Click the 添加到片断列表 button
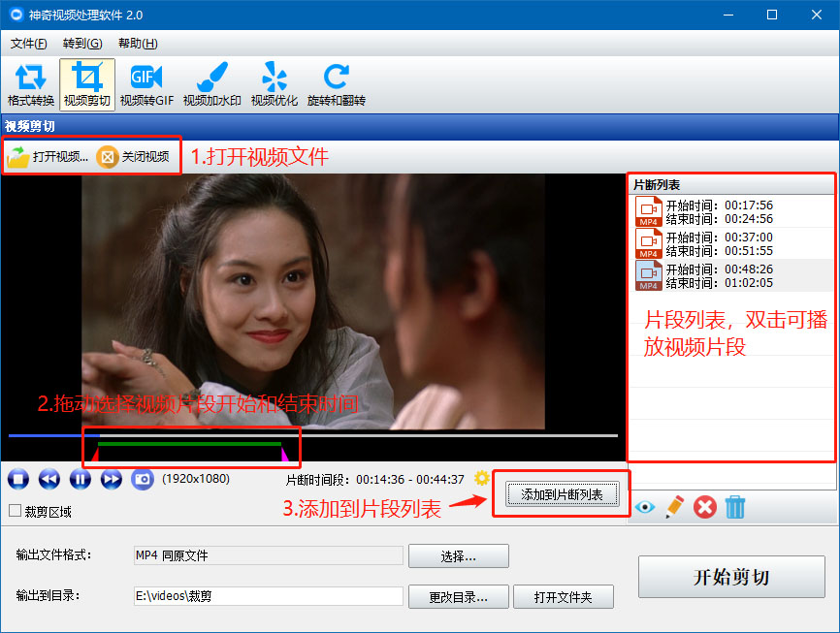Viewport: 840px width, 633px height. (x=563, y=494)
